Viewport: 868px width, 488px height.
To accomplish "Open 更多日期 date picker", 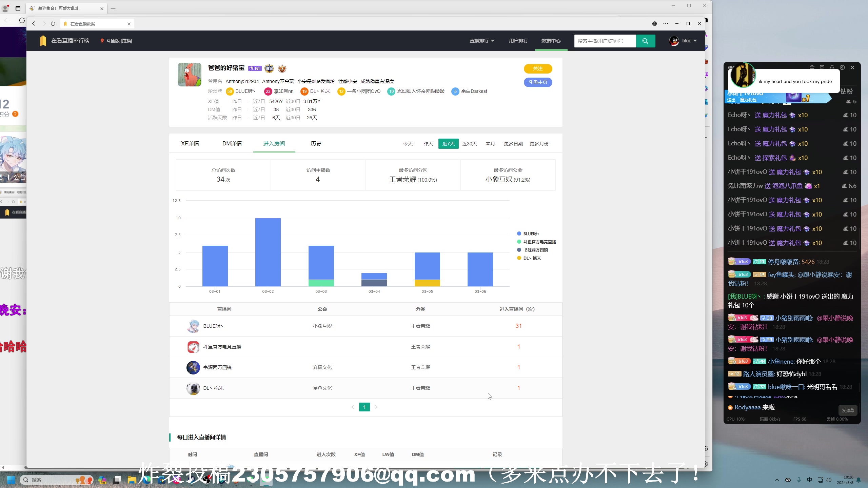I will pyautogui.click(x=513, y=144).
